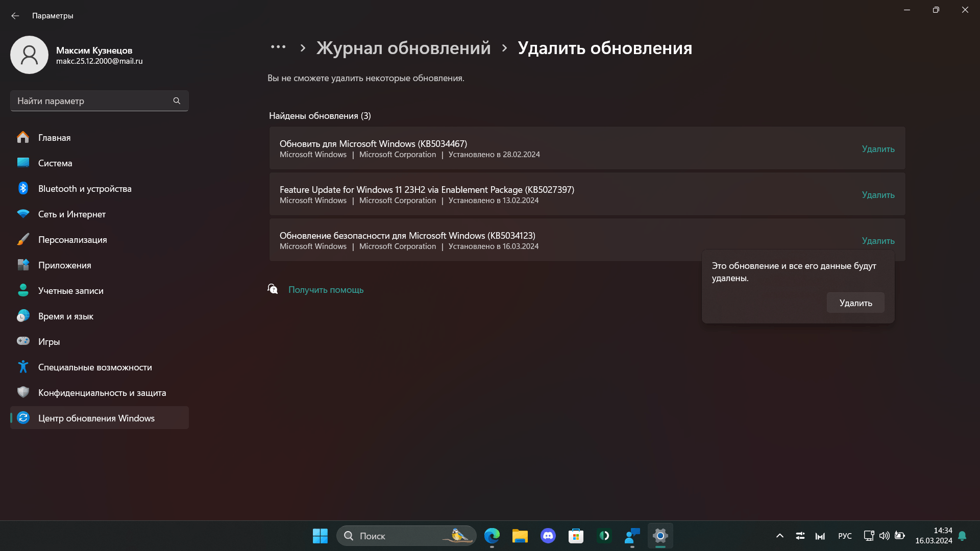
Task: Select Центр обновления Windows item
Action: [100, 418]
